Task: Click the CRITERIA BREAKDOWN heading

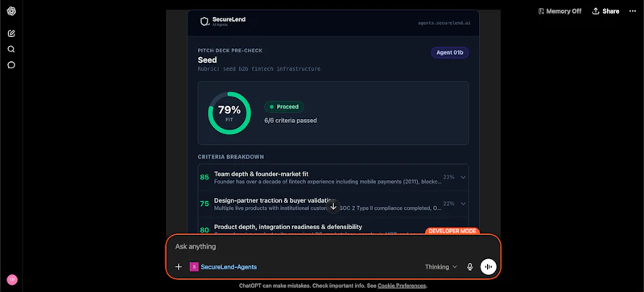Action: point(231,157)
